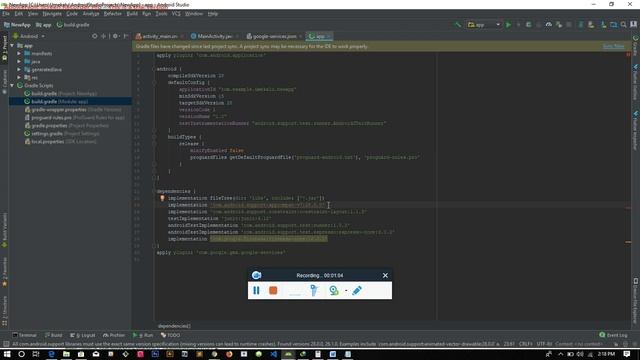The width and height of the screenshot is (640, 360).
Task: Open the File menu
Action: [6, 14]
